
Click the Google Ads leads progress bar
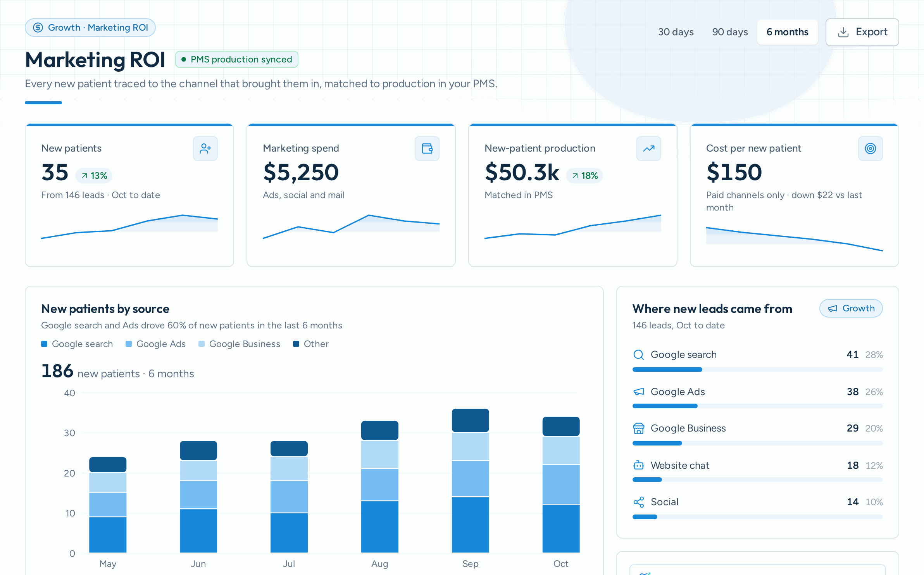pyautogui.click(x=757, y=406)
